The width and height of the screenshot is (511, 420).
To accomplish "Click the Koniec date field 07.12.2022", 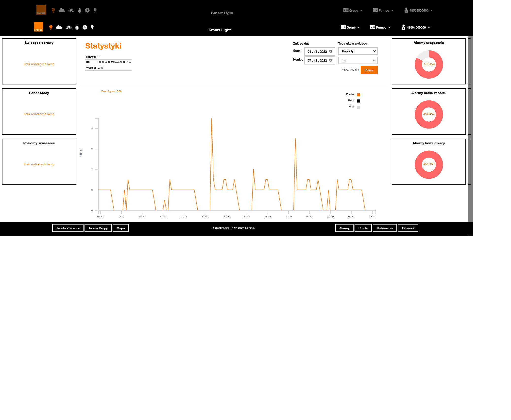I will 320,60.
